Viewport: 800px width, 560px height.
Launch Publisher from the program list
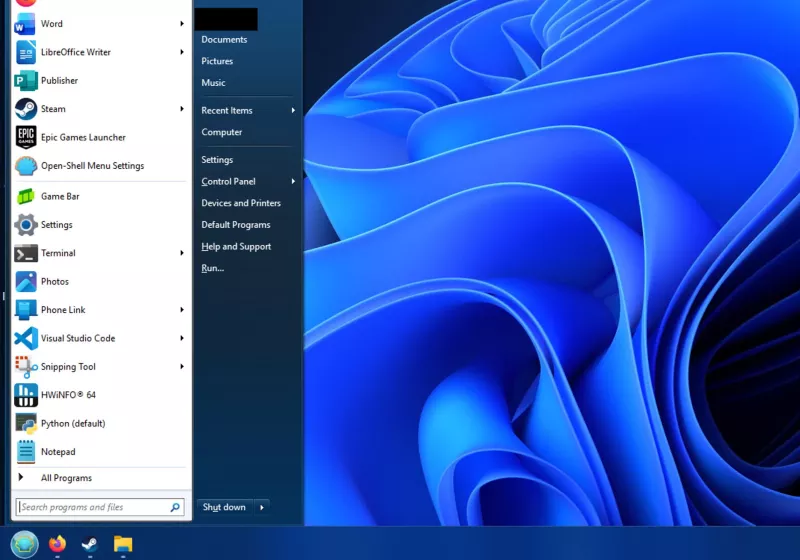[x=26, y=81]
